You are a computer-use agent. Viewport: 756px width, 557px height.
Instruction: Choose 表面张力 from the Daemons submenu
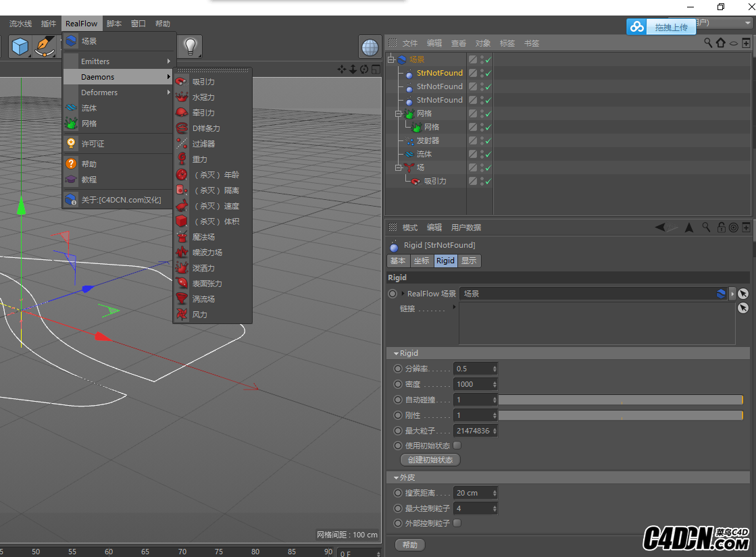[213, 284]
